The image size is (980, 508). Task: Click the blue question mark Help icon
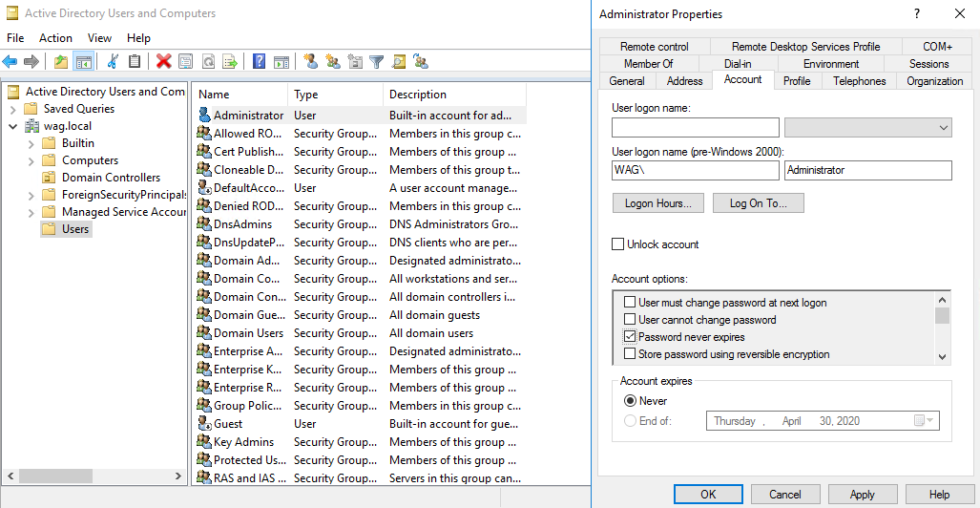click(x=260, y=61)
